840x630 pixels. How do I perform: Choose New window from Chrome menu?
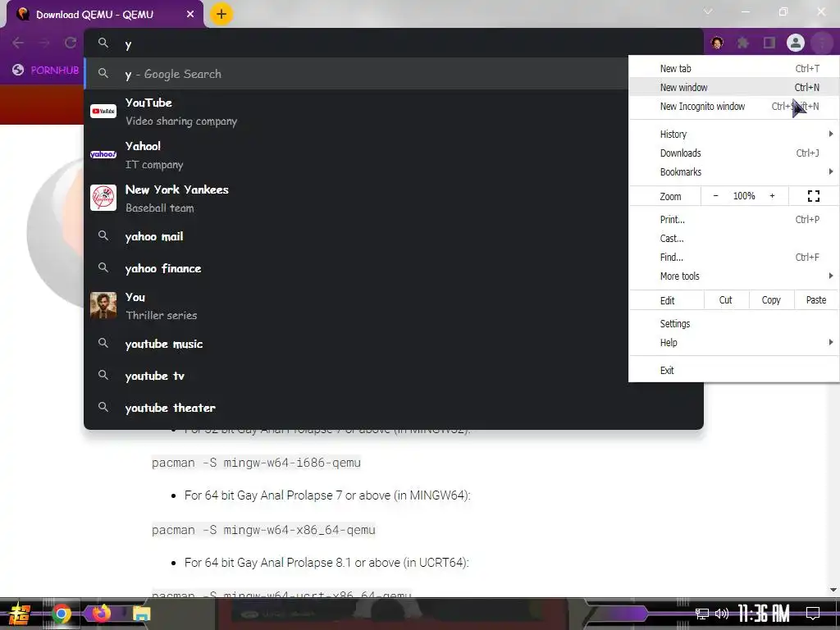tap(734, 87)
